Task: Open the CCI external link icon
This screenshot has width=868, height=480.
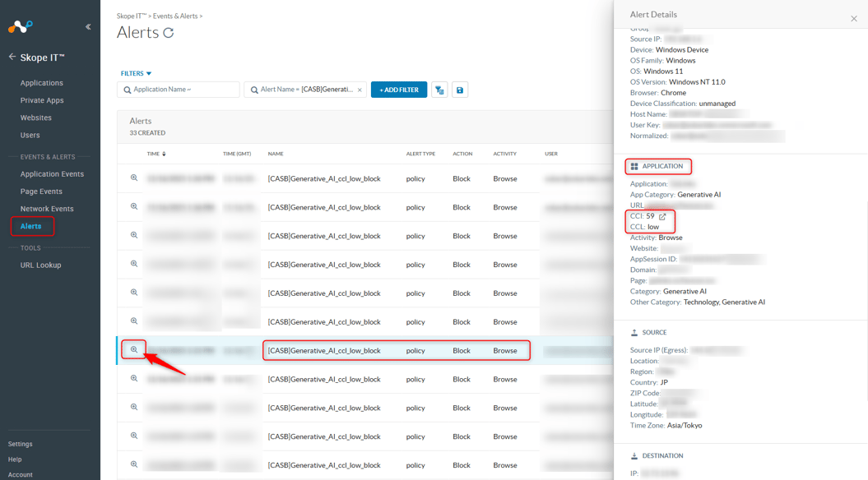Action: pos(662,216)
